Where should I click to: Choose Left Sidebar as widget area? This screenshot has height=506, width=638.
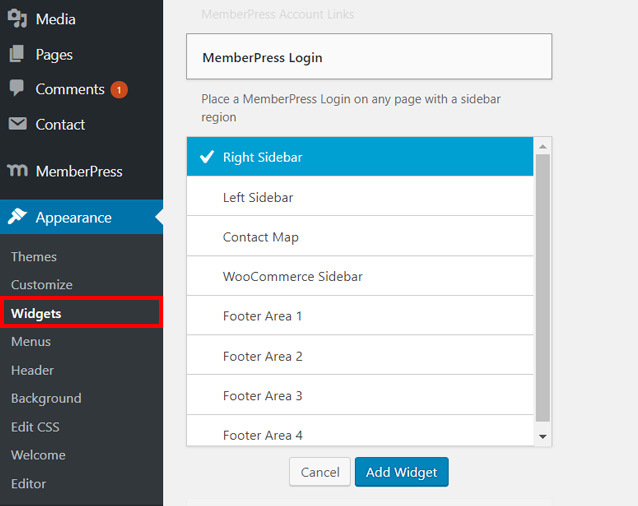click(x=360, y=197)
